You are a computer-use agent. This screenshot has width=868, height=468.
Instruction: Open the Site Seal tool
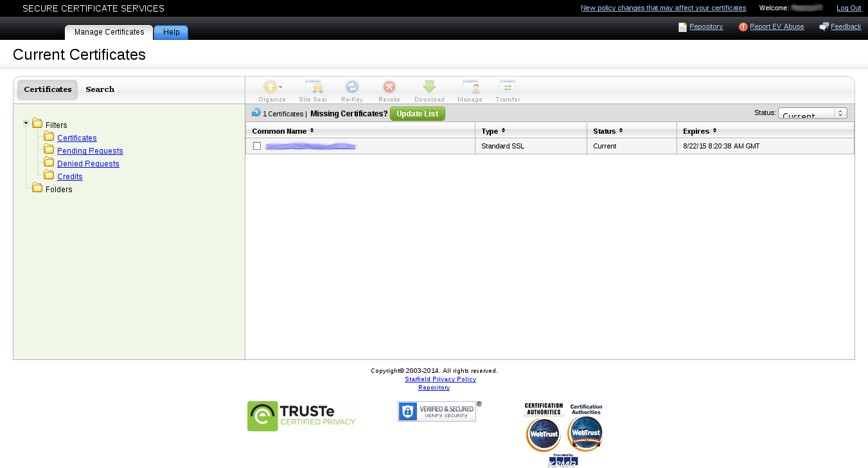[x=313, y=87]
